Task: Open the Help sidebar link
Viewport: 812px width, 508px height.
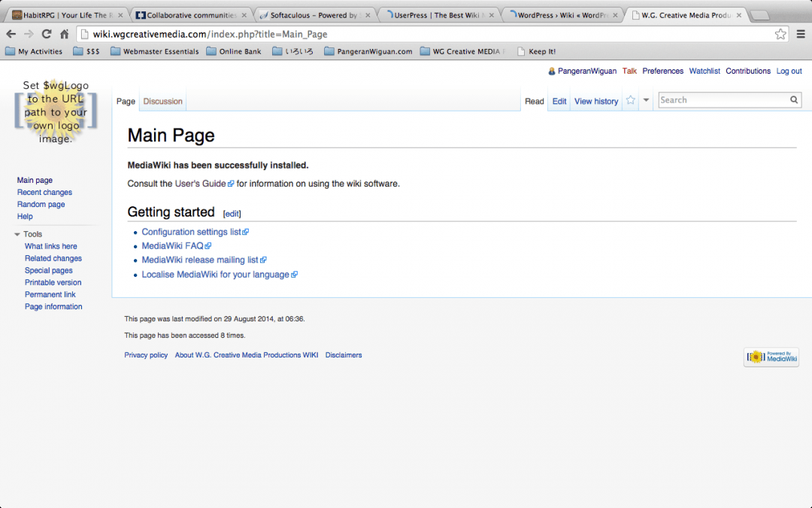Action: point(25,217)
